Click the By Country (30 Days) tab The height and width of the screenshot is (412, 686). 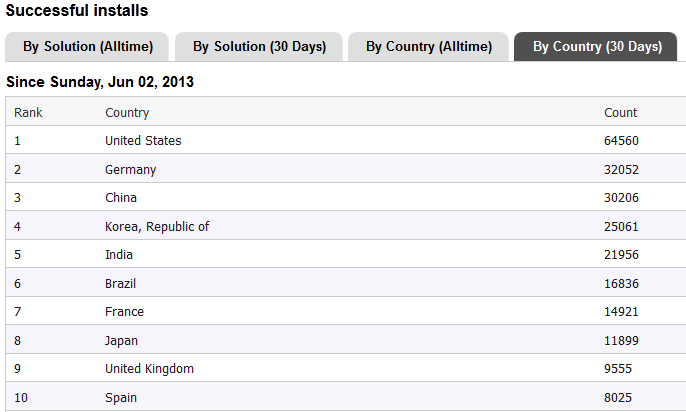tap(597, 46)
